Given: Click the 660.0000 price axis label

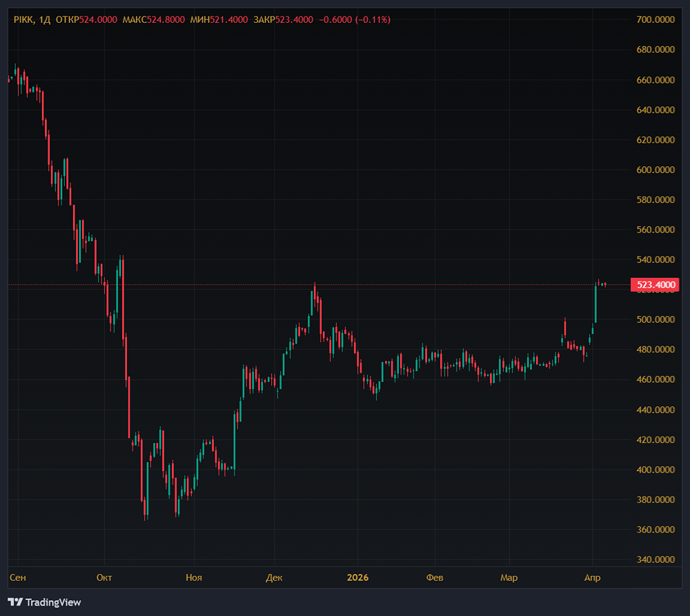Looking at the screenshot, I should (x=655, y=79).
